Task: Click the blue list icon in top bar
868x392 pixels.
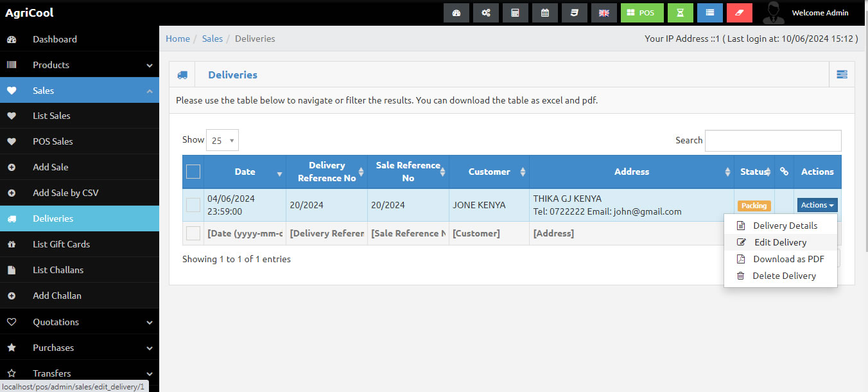Action: [709, 13]
